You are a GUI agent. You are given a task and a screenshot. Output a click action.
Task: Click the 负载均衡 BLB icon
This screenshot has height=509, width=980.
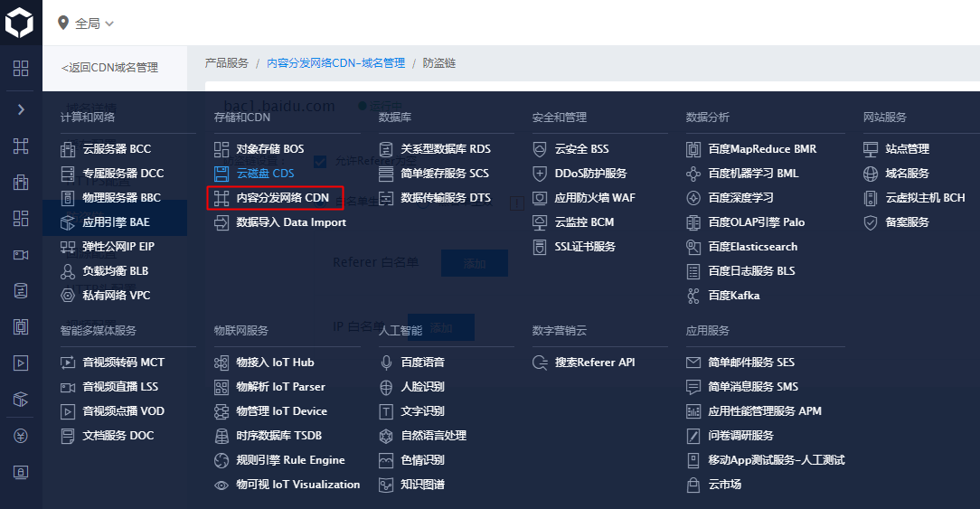point(68,270)
